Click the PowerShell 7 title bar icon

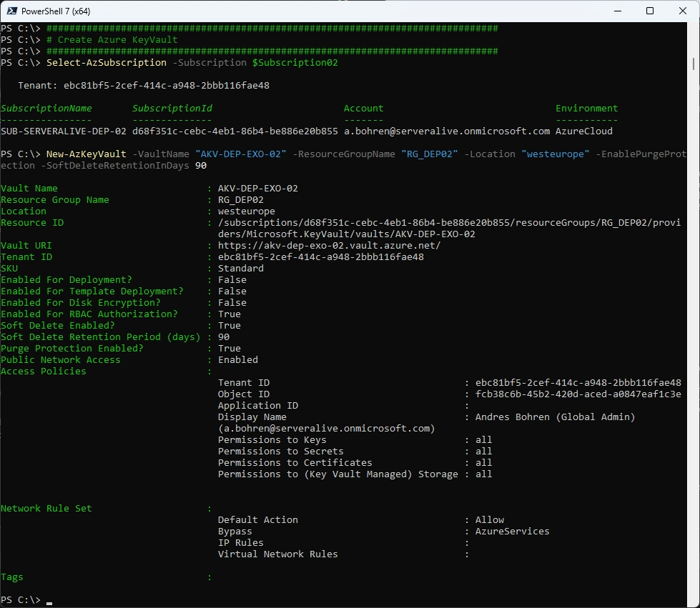click(12, 11)
